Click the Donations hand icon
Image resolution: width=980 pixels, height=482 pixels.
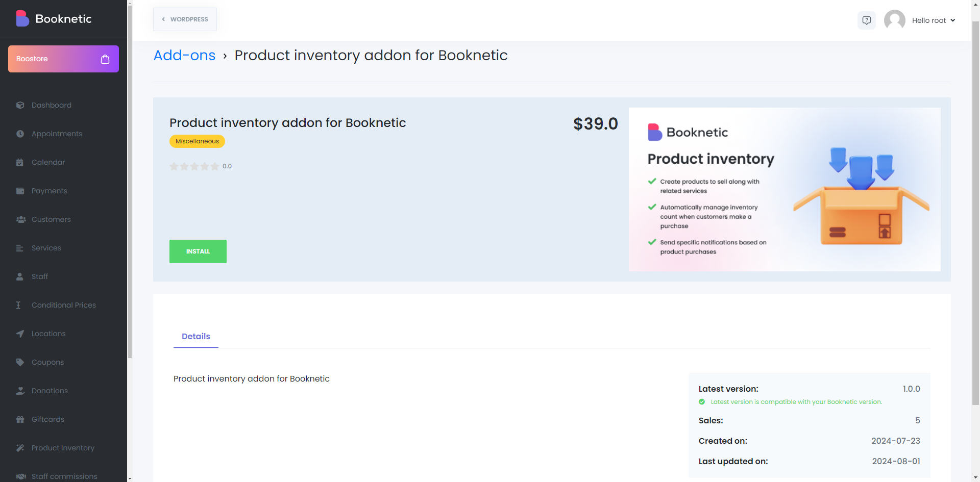pos(20,391)
